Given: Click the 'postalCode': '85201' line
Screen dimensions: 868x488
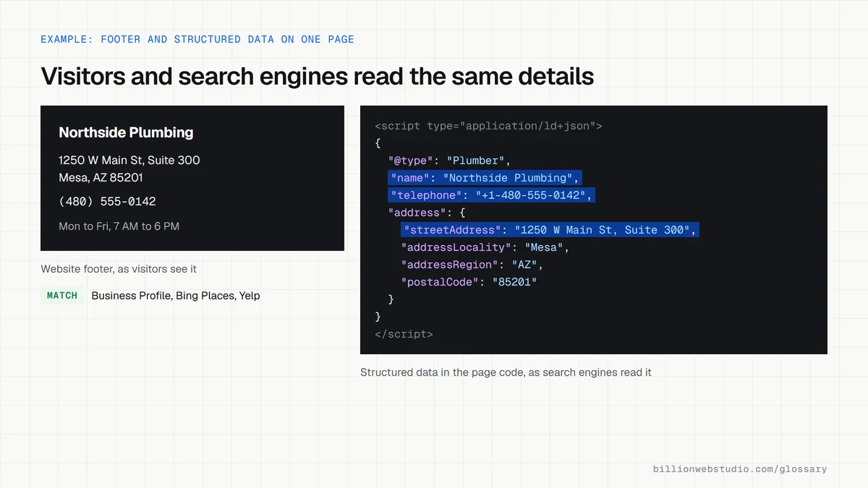Looking at the screenshot, I should 469,282.
